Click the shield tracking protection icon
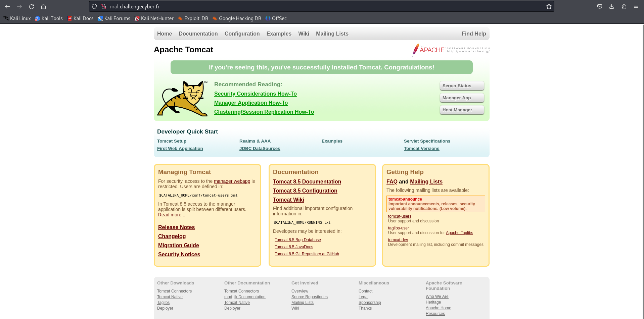The image size is (644, 319). pos(94,6)
